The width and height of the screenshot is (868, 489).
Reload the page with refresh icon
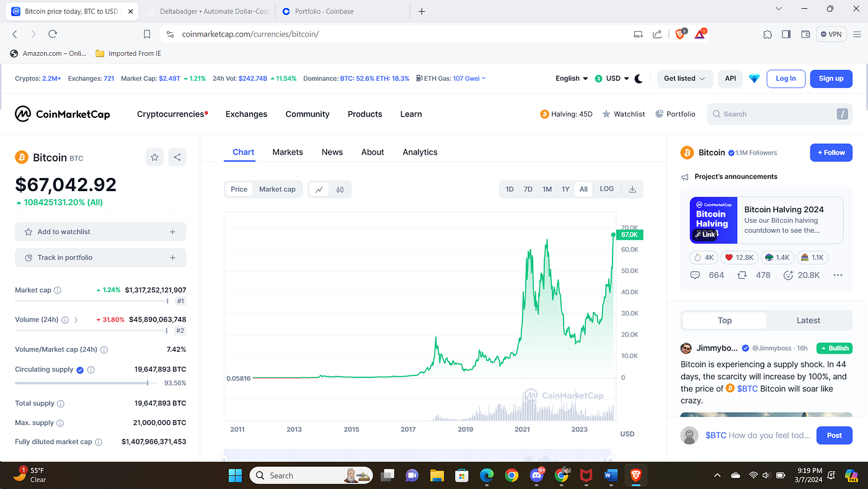coord(53,34)
